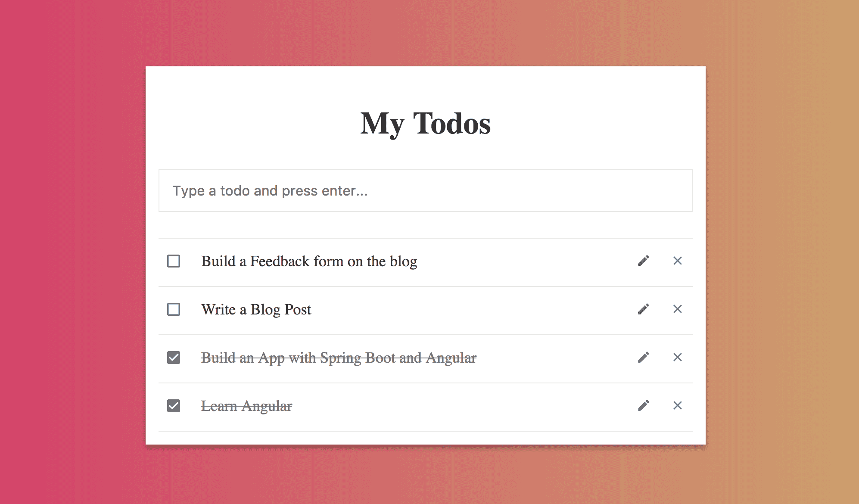
Task: Click the struck-through 'Learn Angular' text
Action: pos(246,406)
